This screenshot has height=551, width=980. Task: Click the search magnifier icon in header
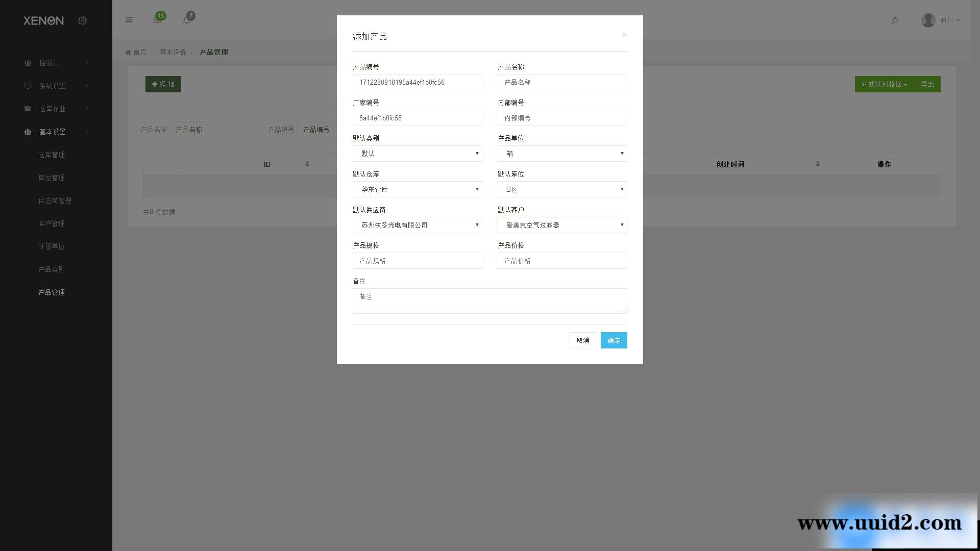pos(894,20)
